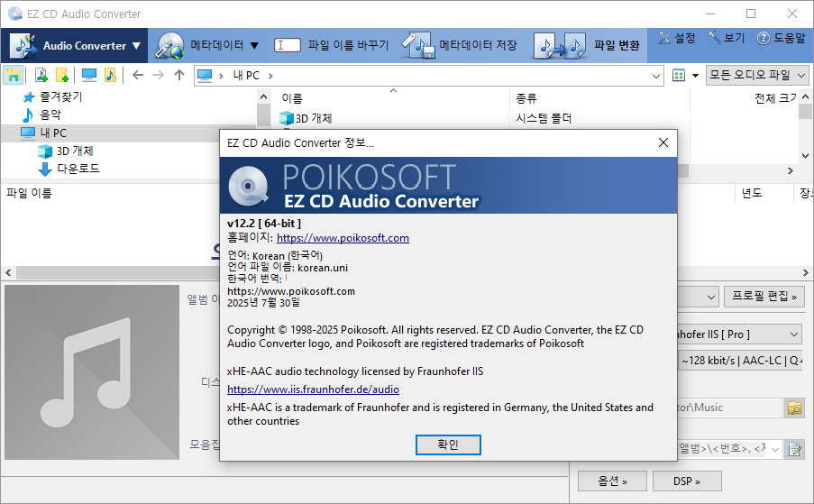The height and width of the screenshot is (504, 814).
Task: Open the 도움말 help menu
Action: (x=782, y=38)
